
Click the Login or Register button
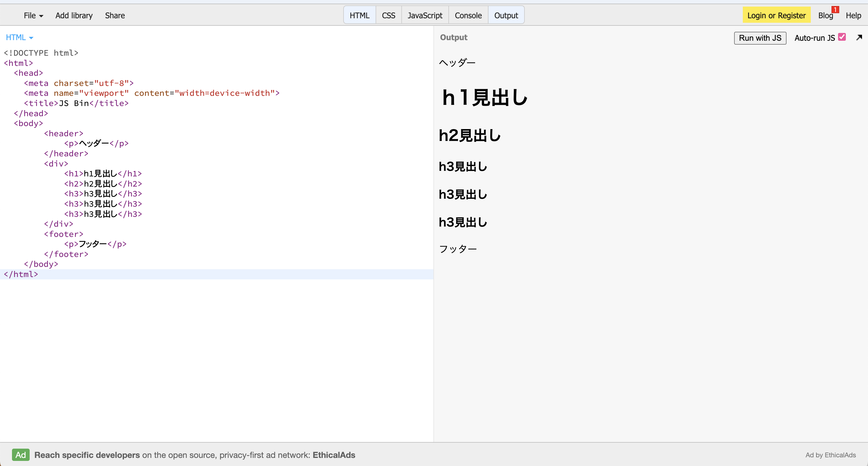click(x=776, y=16)
